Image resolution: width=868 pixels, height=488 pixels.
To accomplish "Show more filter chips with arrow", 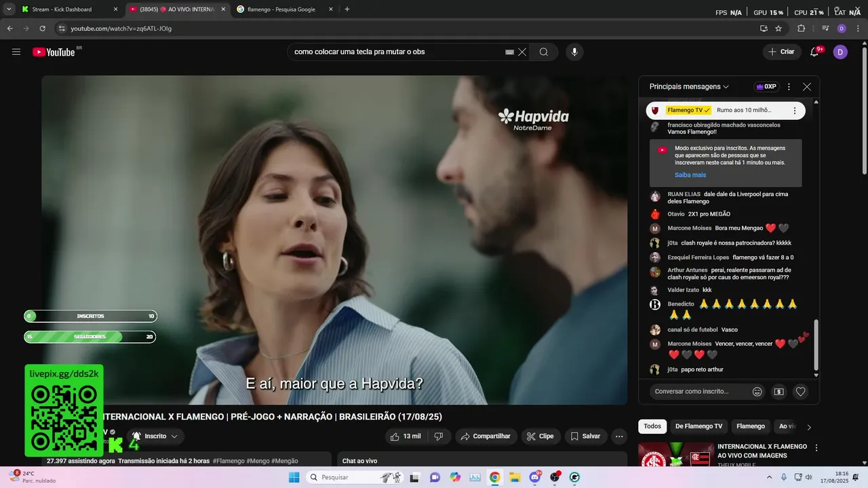I will coord(808,427).
